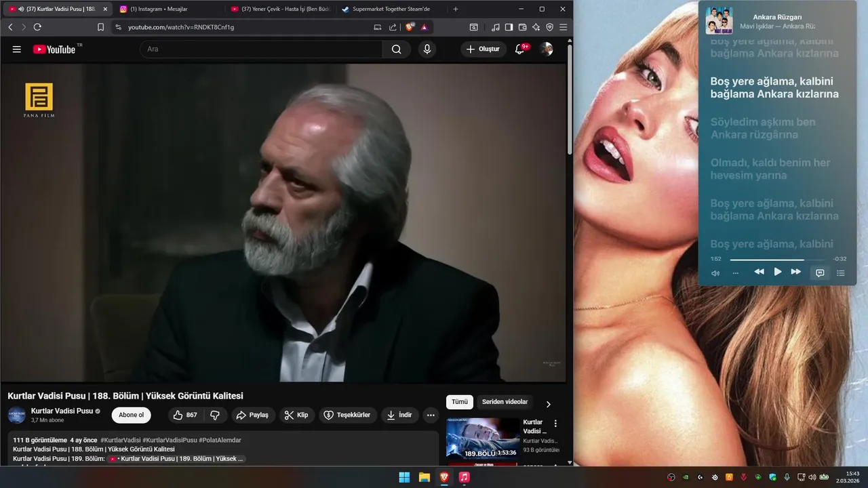Toggle the browser sidebar panel
This screenshot has height=488, width=868.
click(509, 27)
